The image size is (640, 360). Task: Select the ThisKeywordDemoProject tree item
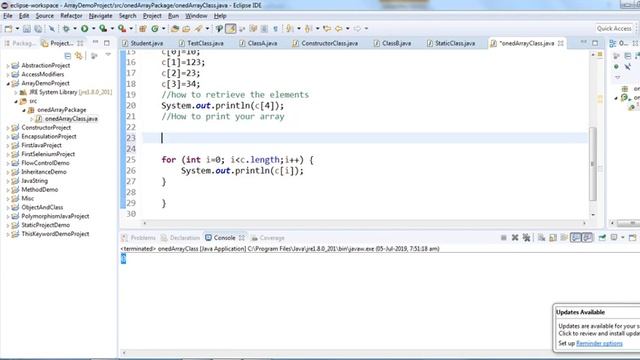coord(55,234)
